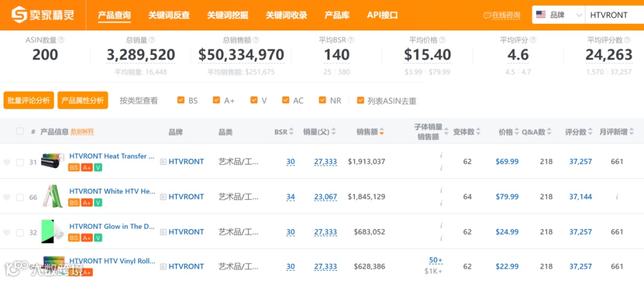
Task: Favorite the HTVRONT Glow in The D row heart
Action: tap(7, 233)
